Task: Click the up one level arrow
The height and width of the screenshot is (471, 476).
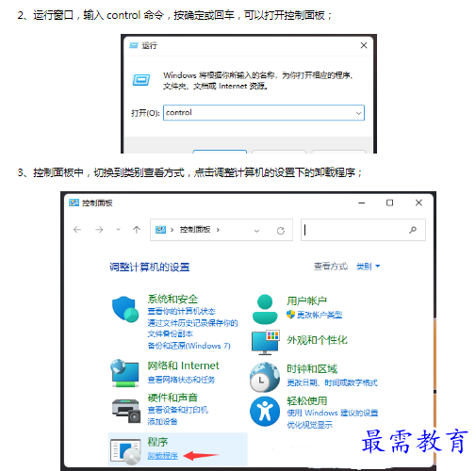Action: [x=137, y=230]
